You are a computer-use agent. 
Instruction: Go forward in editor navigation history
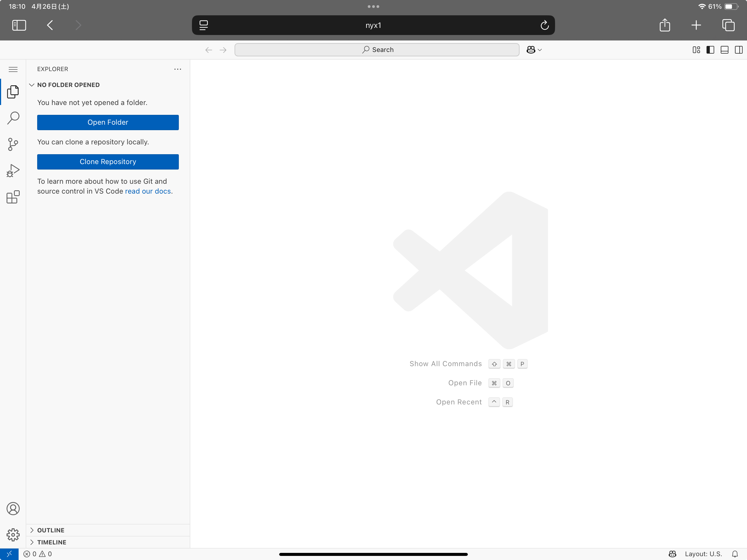(223, 50)
